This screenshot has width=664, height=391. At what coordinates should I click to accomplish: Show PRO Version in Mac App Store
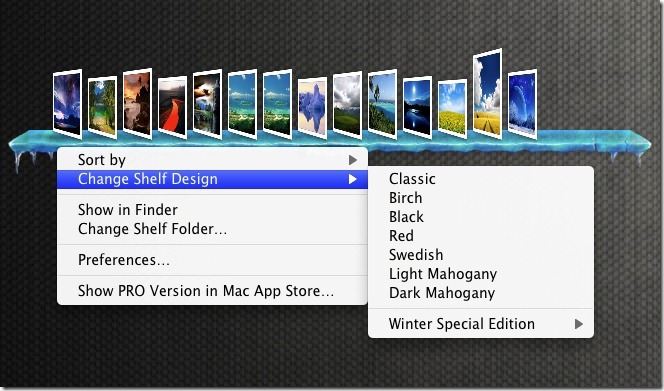click(206, 291)
